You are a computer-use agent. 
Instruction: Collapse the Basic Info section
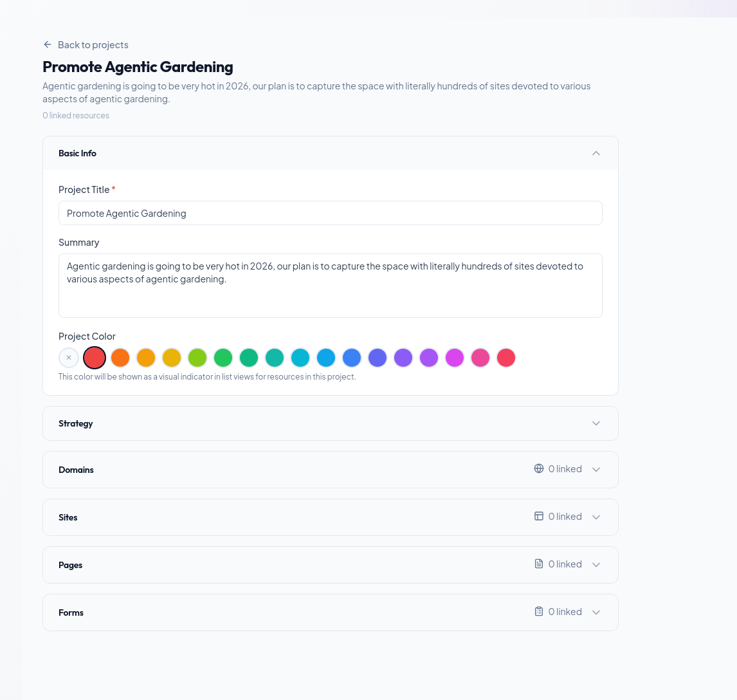pyautogui.click(x=596, y=153)
